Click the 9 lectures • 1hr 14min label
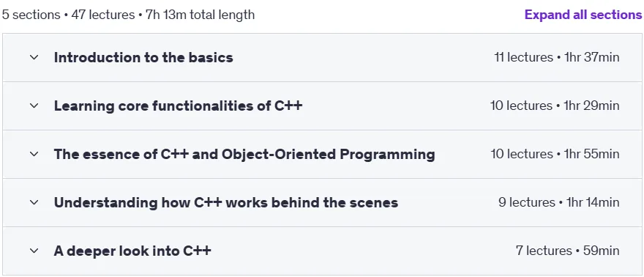644x277 pixels. point(558,202)
